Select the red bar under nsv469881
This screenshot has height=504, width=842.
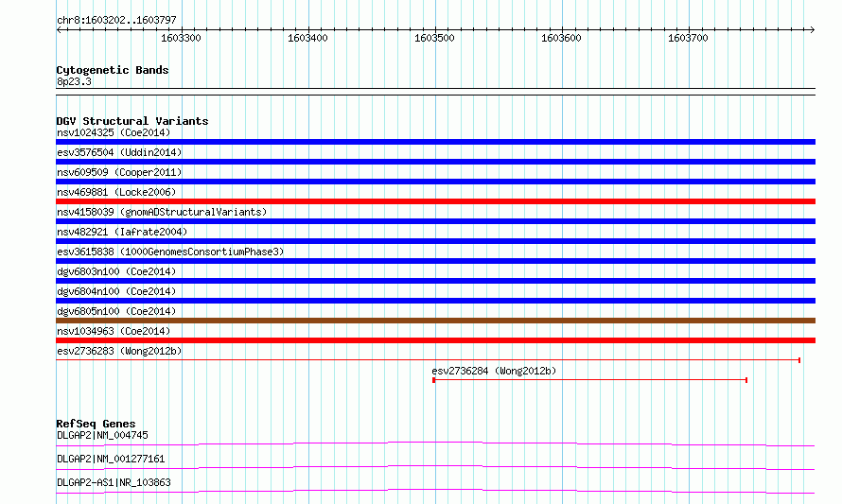click(435, 201)
